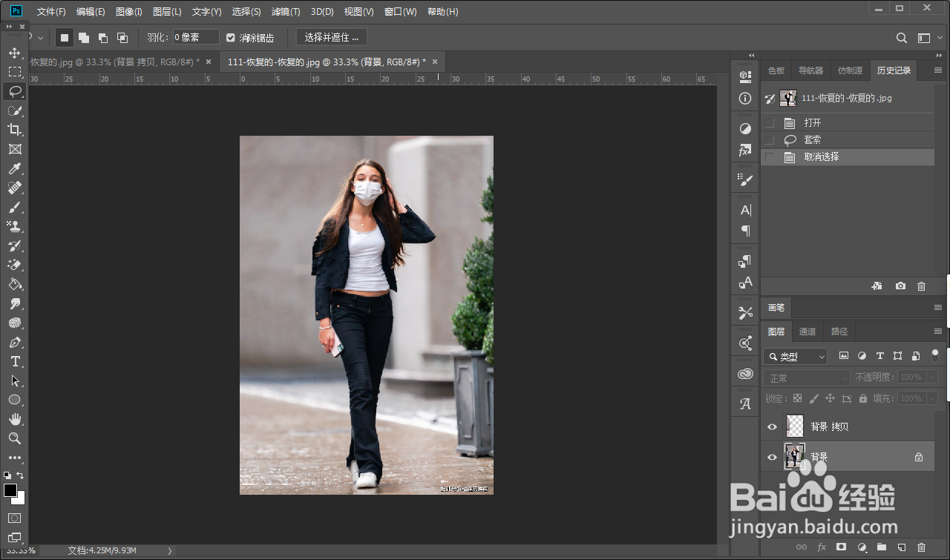
Task: Delete current history state trash icon
Action: [x=921, y=286]
